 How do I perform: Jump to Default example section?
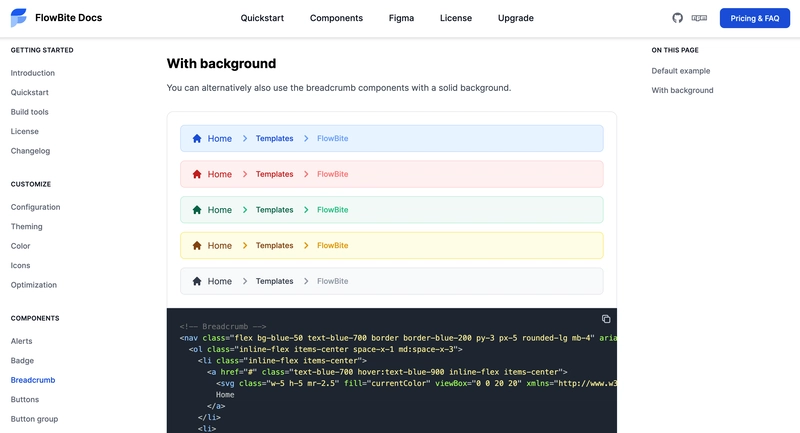681,71
